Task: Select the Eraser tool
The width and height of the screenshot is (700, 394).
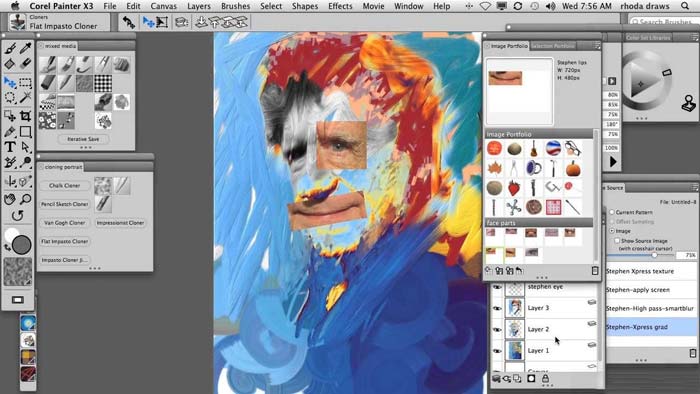Action: coord(25,64)
